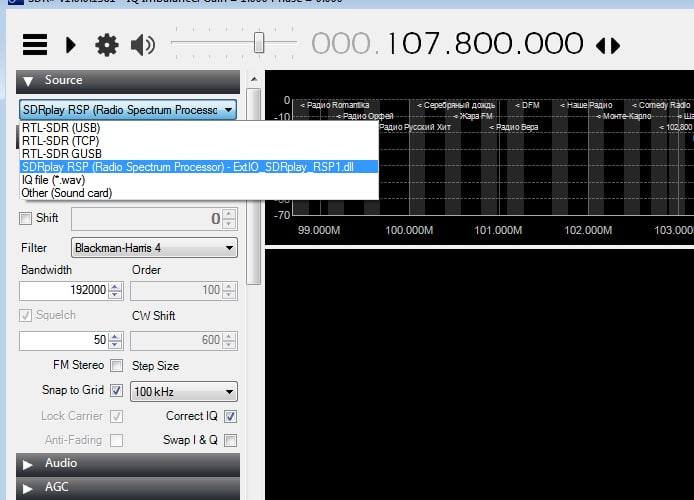Choose RTL-SDR GUSB source option
This screenshot has height=500, width=694.
(199, 154)
